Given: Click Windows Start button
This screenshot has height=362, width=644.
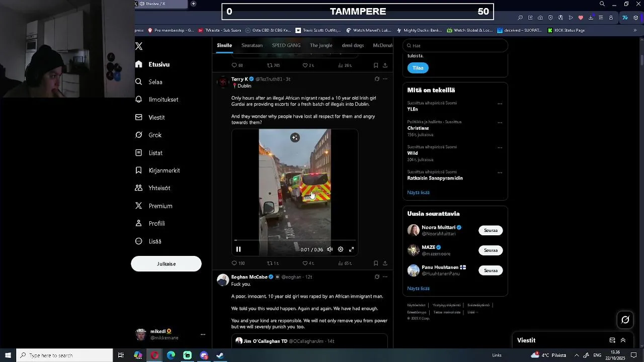Looking at the screenshot, I should [8, 355].
